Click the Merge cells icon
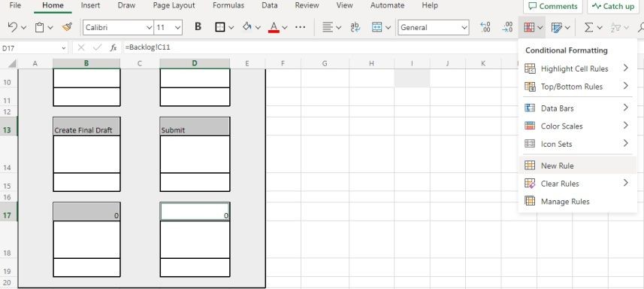This screenshot has width=644, height=289. point(376,27)
